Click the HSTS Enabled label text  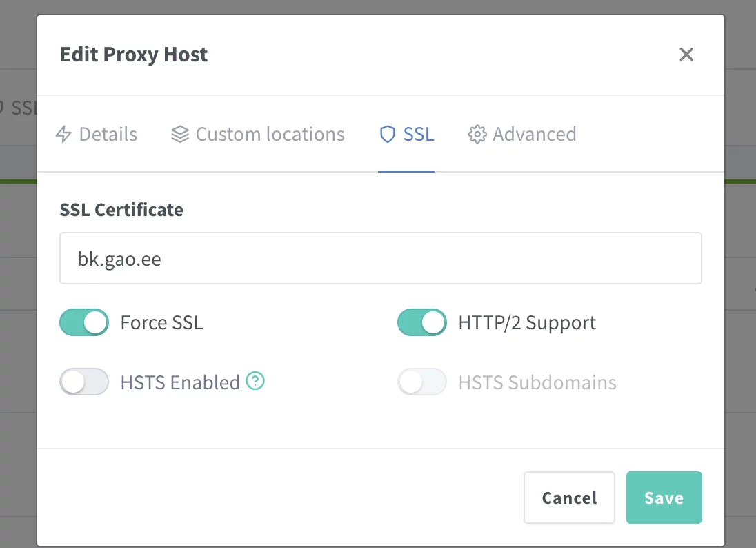pyautogui.click(x=180, y=382)
